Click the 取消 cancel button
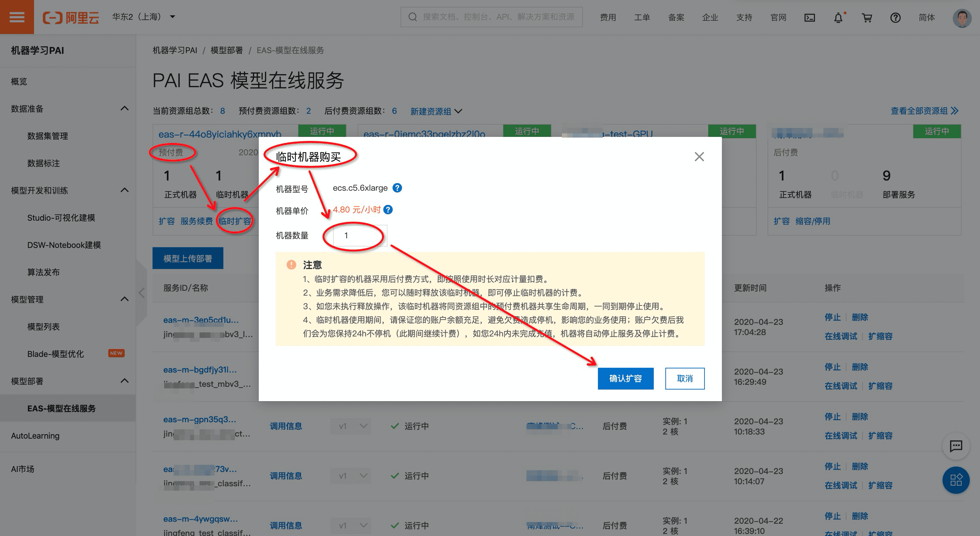Screen dimensions: 980x536 coord(684,379)
